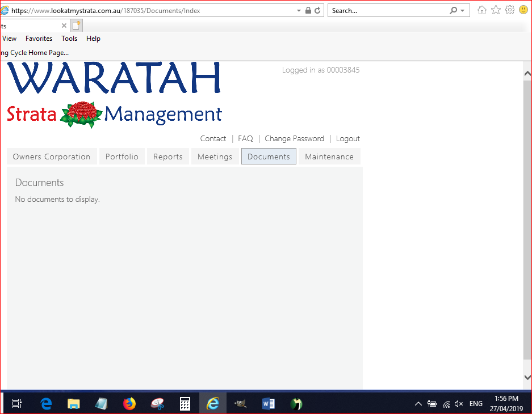
Task: Open the browser Tools gear icon
Action: (x=509, y=10)
